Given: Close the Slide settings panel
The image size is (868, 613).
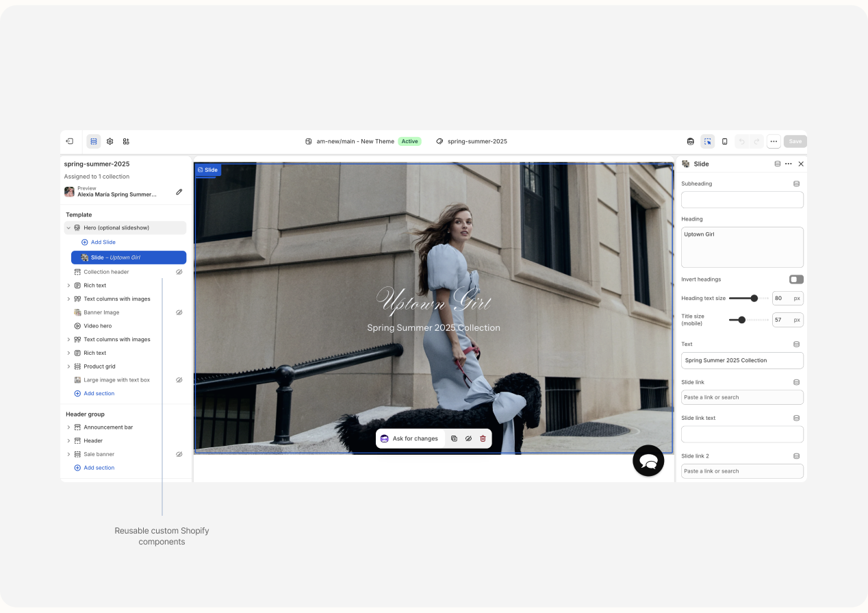Looking at the screenshot, I should click(x=801, y=164).
